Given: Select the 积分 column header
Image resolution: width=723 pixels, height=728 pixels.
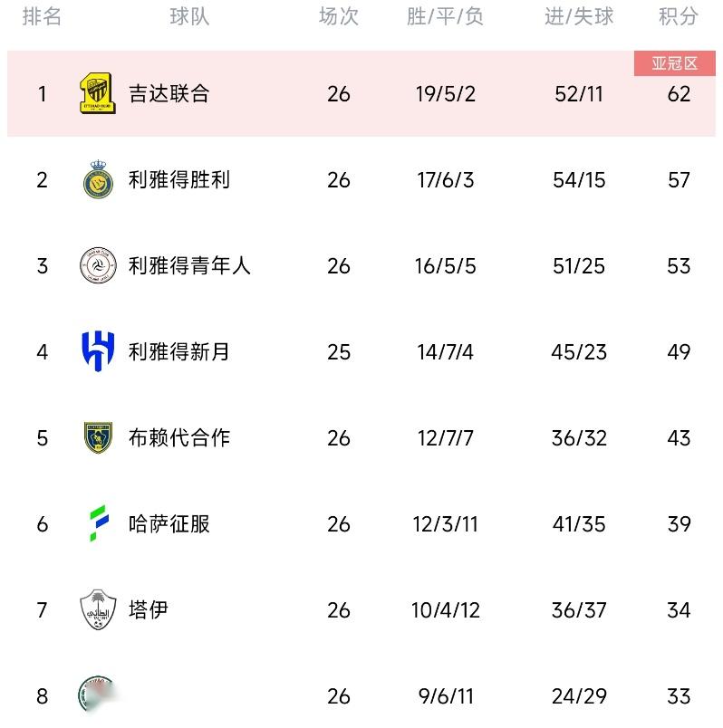Looking at the screenshot, I should click(679, 16).
